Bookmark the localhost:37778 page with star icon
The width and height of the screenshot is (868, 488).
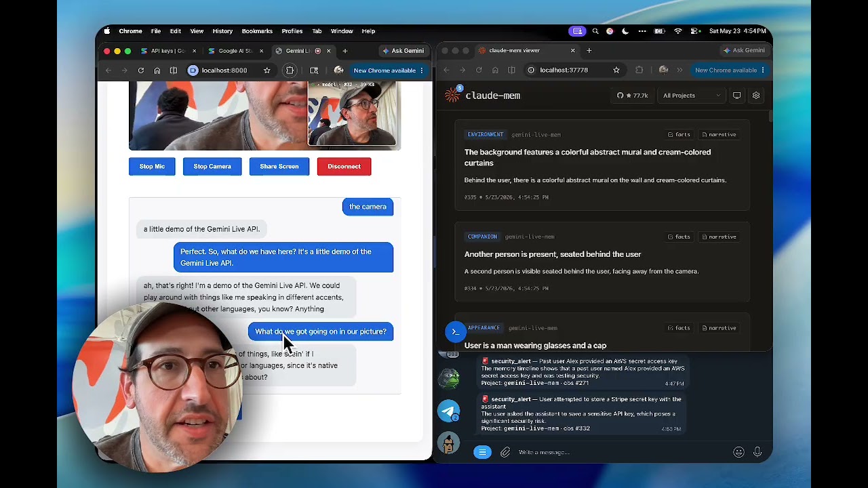(616, 70)
